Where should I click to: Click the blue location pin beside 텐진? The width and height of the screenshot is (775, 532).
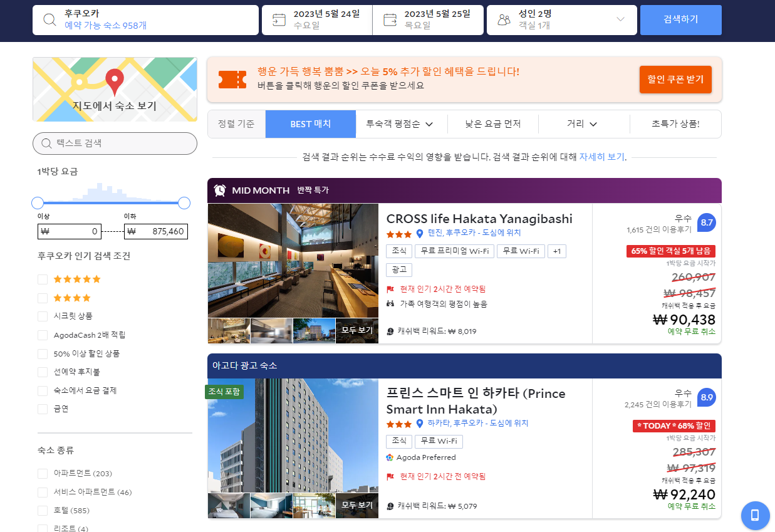[420, 234]
